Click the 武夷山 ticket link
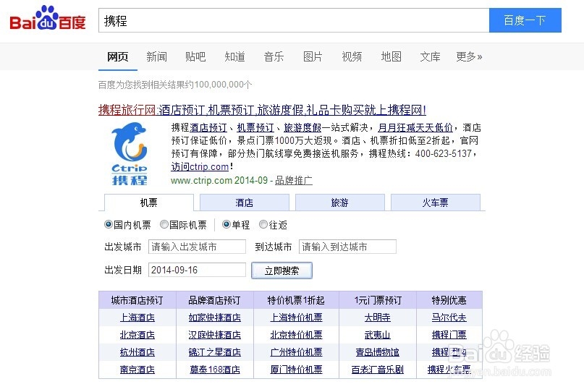584x392 pixels. [378, 335]
